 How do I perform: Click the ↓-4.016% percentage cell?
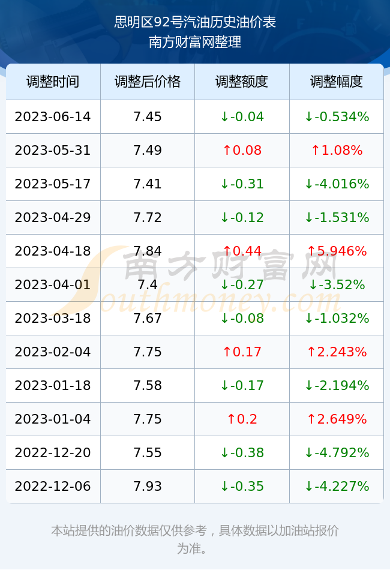click(x=337, y=184)
